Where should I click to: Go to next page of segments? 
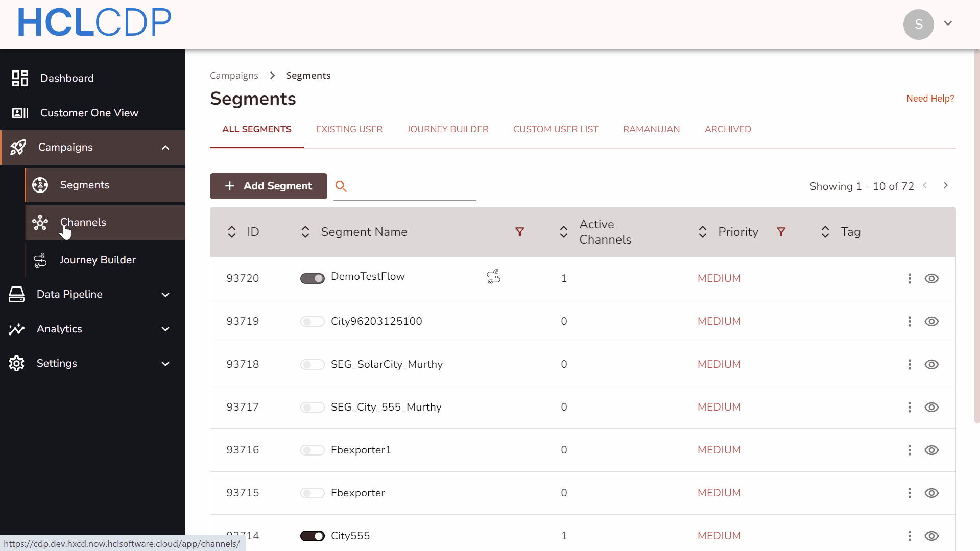[945, 186]
